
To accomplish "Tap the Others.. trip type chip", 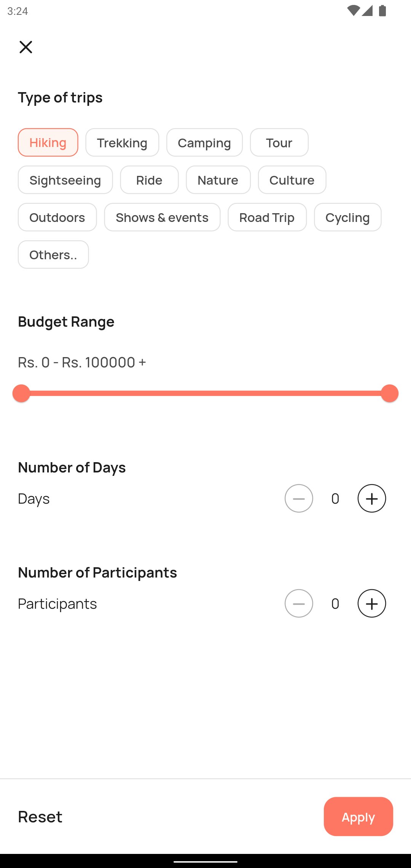I will click(x=53, y=254).
